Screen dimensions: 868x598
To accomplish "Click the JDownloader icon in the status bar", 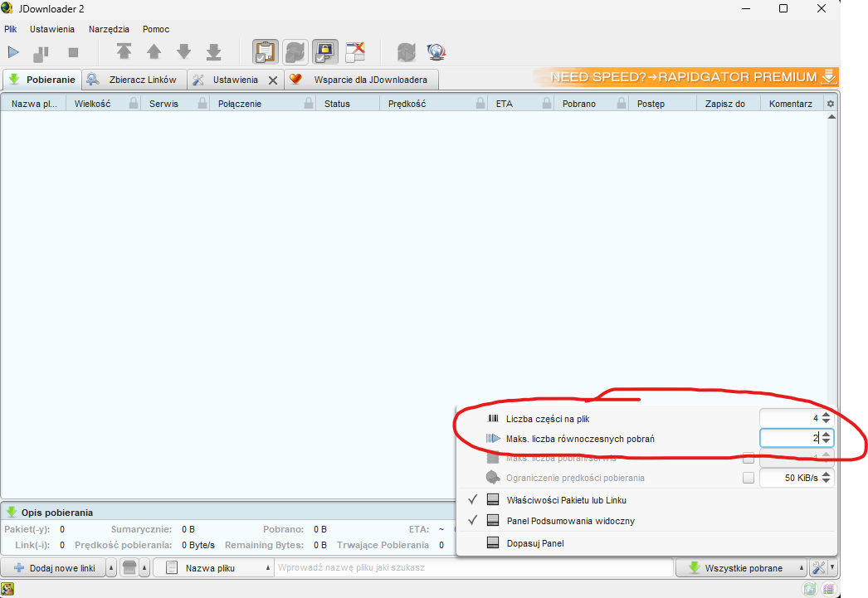I will (7, 589).
